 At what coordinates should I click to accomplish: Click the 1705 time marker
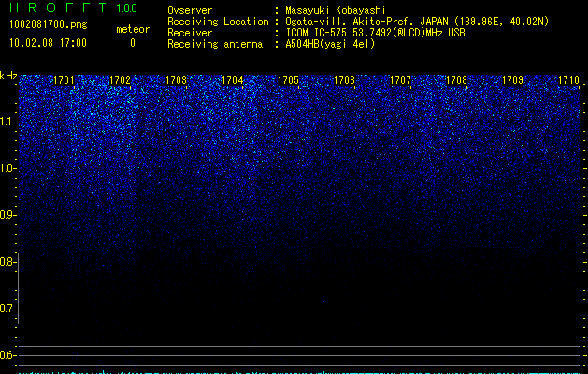pos(288,80)
